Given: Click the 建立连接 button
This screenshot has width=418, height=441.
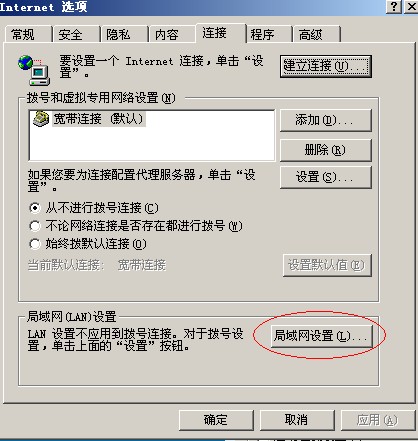Looking at the screenshot, I should (x=326, y=66).
